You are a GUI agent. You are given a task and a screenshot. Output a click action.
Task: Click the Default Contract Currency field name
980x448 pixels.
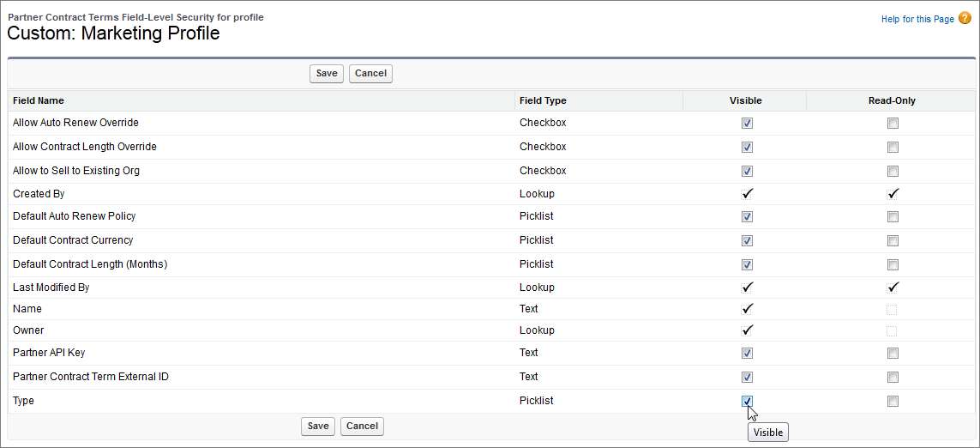click(73, 240)
